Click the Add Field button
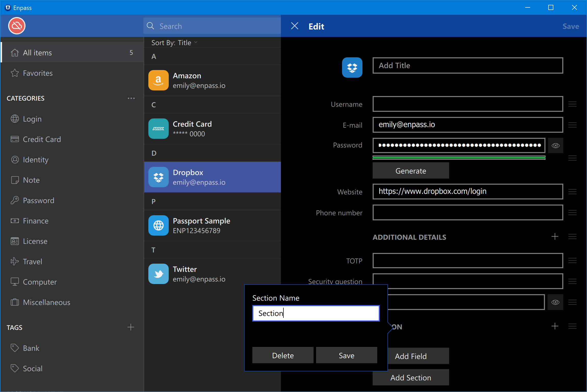Screen dimensions: 587x392 coord(418,356)
